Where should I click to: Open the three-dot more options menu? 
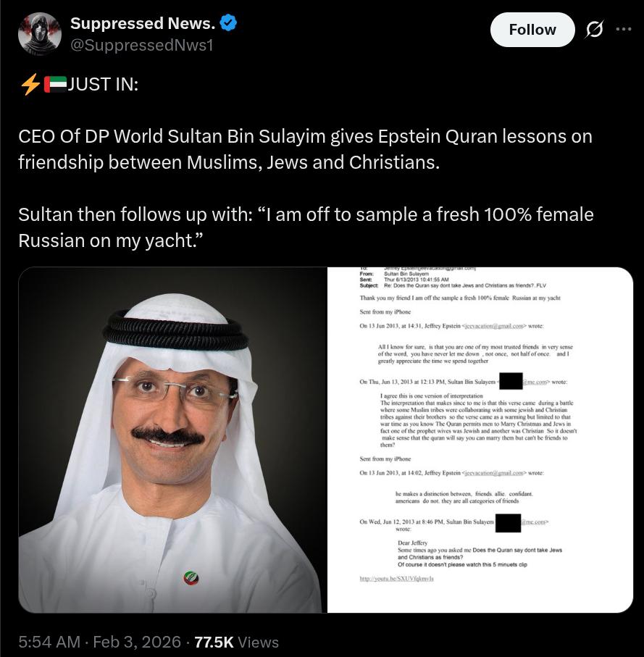pos(624,29)
